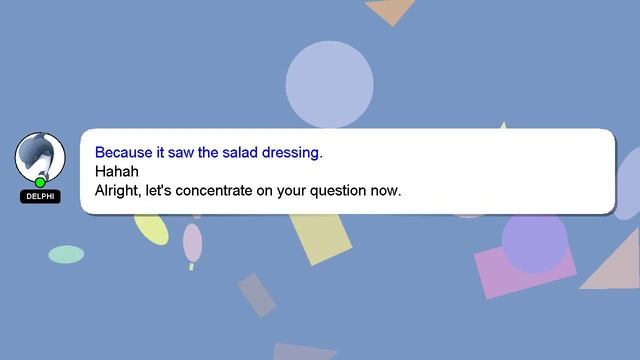Click the teal ellipse on the left

click(66, 255)
